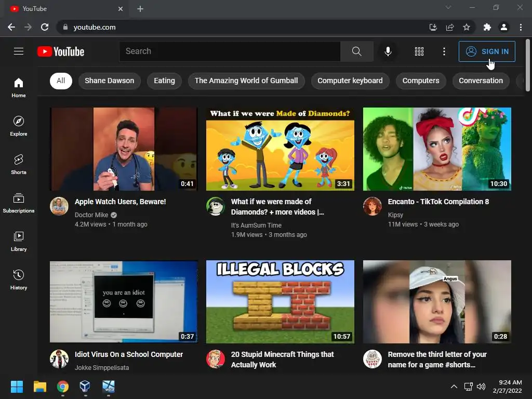
Task: Share this page icon in address bar
Action: click(x=450, y=27)
